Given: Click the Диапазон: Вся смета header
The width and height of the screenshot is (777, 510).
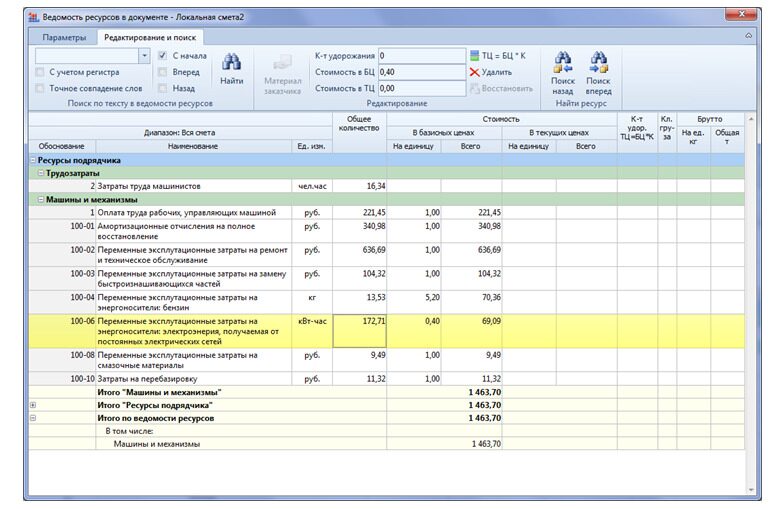Looking at the screenshot, I should 180,133.
